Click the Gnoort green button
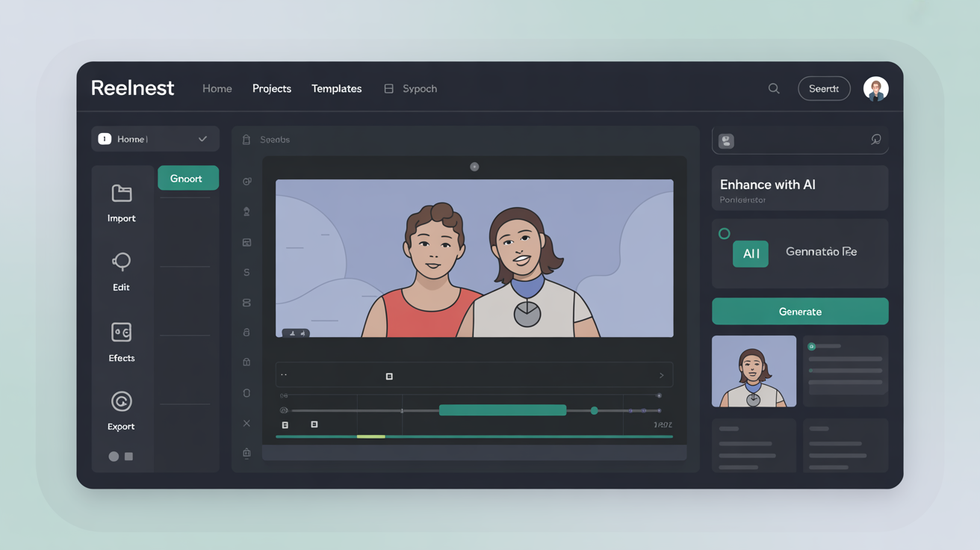This screenshot has width=980, height=550. click(188, 178)
